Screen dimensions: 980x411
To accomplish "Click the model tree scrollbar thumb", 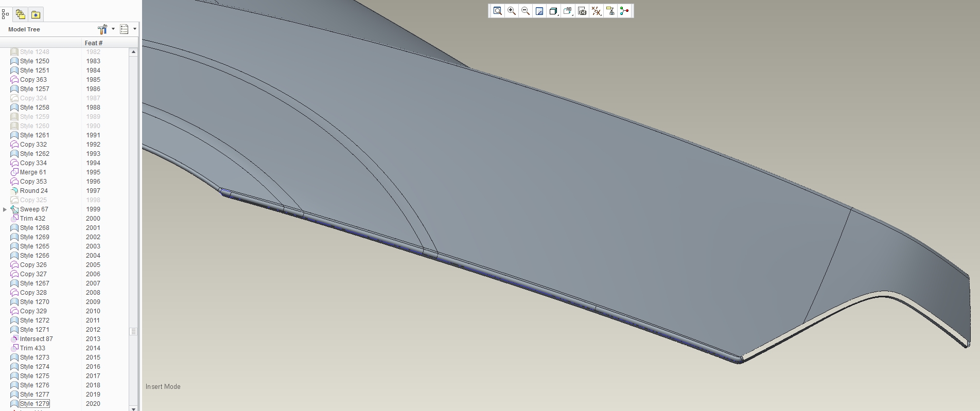I will 133,331.
